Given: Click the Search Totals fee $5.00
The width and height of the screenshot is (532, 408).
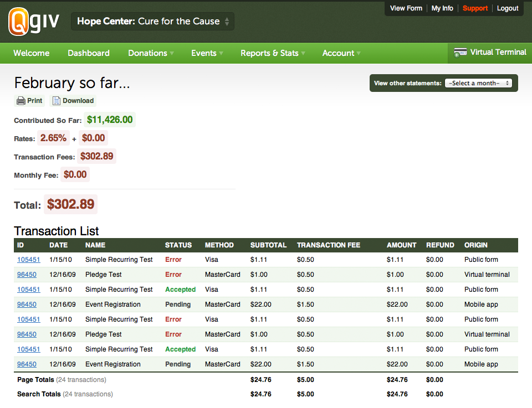Looking at the screenshot, I should 305,394.
